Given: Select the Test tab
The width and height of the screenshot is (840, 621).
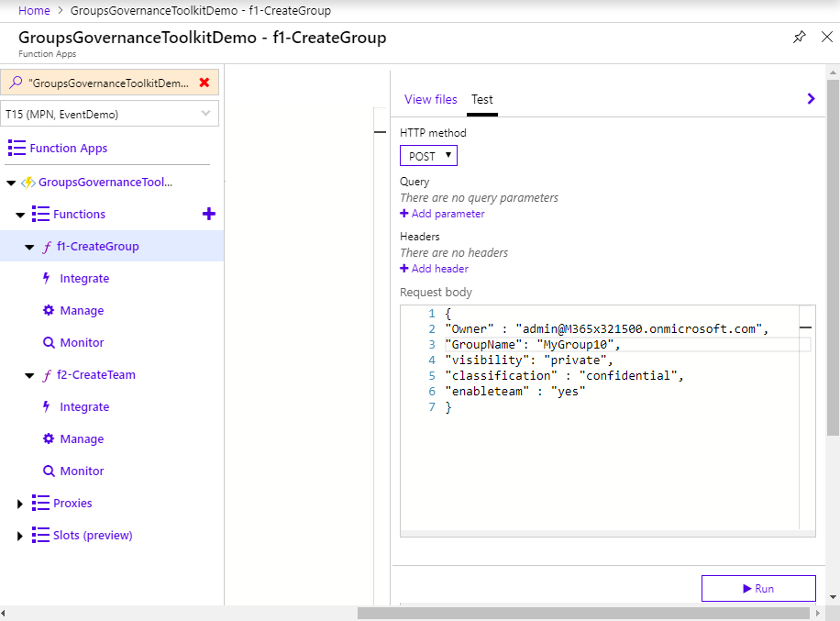Looking at the screenshot, I should (x=482, y=100).
